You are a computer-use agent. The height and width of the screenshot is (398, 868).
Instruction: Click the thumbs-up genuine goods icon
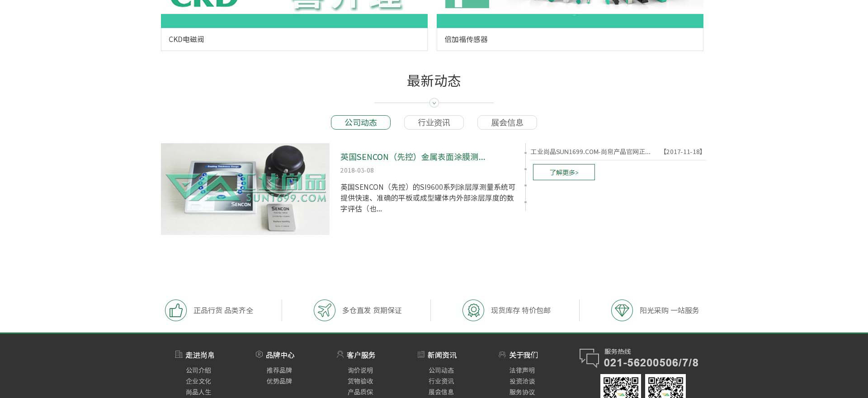coord(176,310)
